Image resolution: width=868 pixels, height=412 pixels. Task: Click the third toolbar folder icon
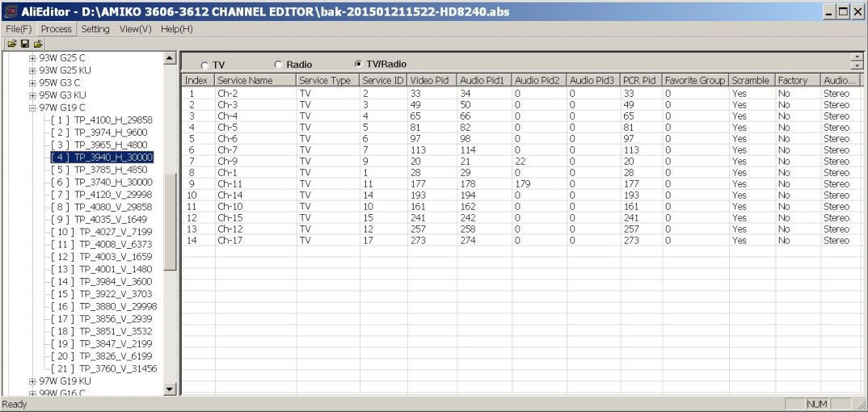(x=38, y=44)
